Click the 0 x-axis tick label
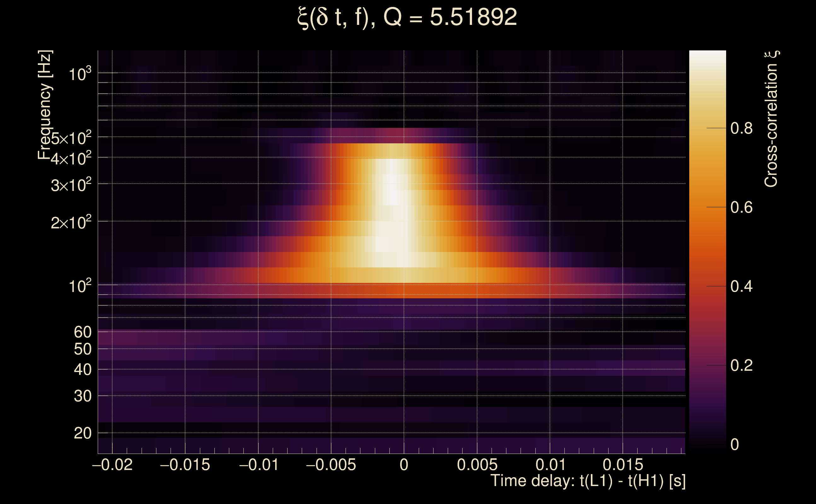Screen dimensions: 816x504 [x=404, y=465]
